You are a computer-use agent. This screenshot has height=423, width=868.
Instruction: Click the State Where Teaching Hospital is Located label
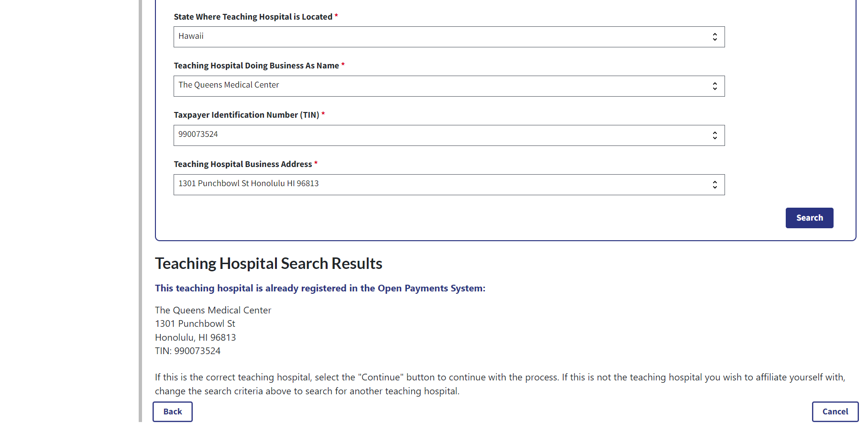click(x=253, y=17)
